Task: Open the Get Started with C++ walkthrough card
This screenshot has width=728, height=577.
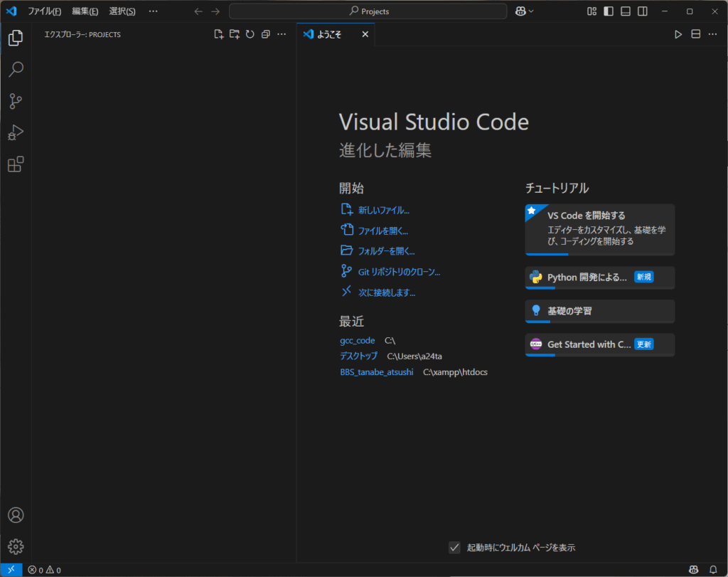Action: pyautogui.click(x=600, y=344)
